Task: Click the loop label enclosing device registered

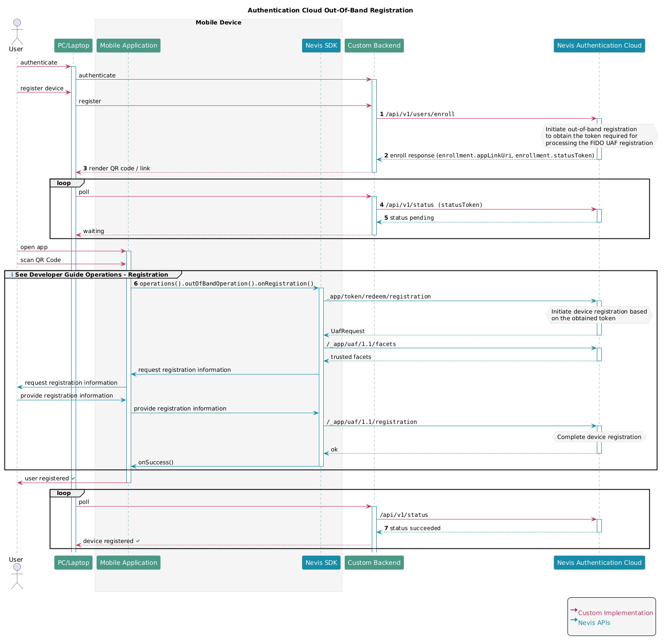Action: (64, 493)
